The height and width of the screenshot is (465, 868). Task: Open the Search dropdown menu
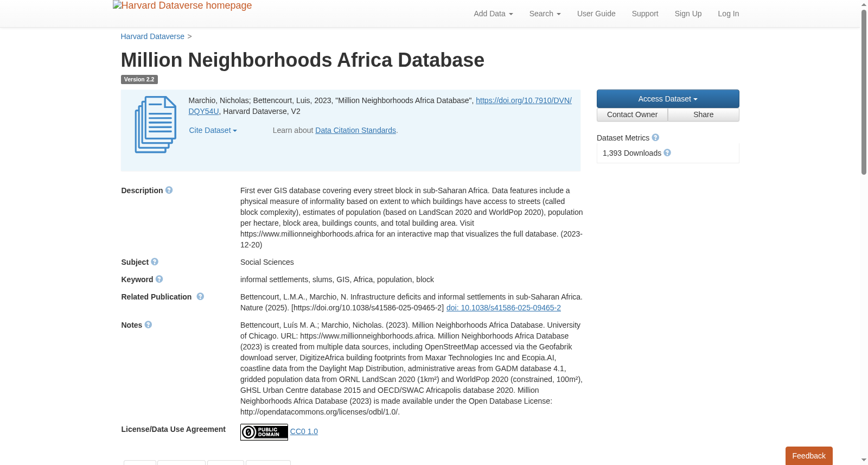point(545,14)
